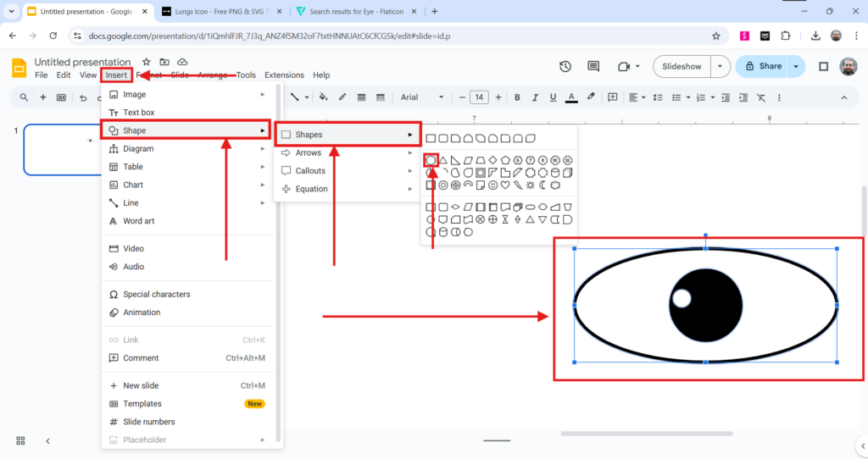This screenshot has height=459, width=868.
Task: Expand the Slideshow options arrow
Action: point(720,66)
